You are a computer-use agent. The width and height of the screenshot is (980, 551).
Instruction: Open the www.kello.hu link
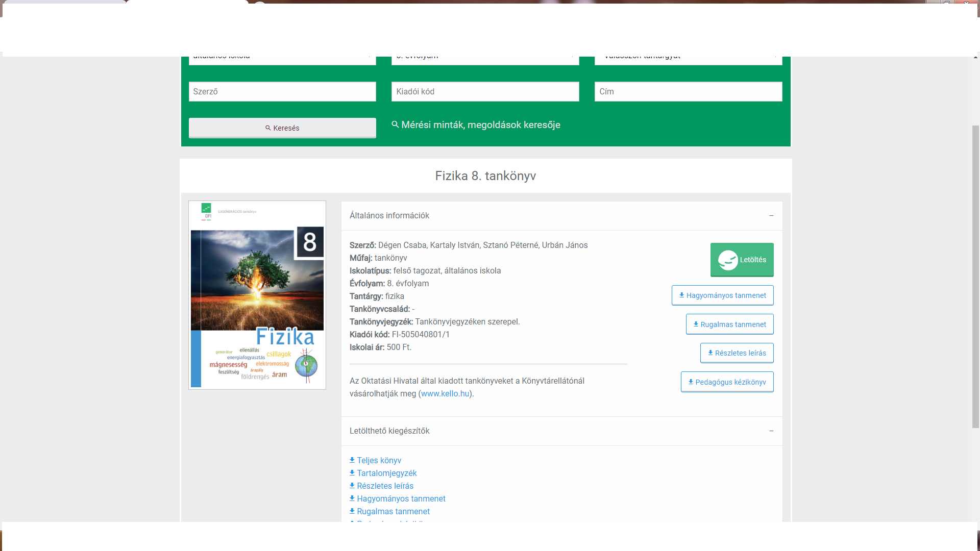445,394
